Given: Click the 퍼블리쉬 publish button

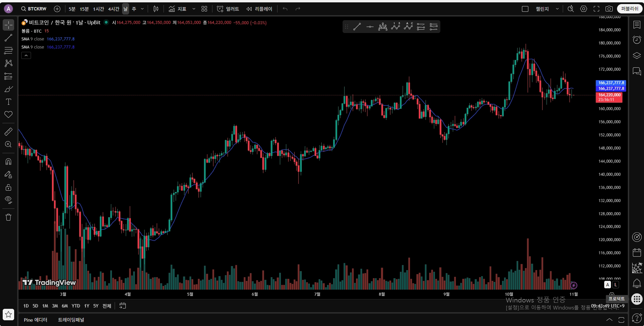Looking at the screenshot, I should [630, 9].
